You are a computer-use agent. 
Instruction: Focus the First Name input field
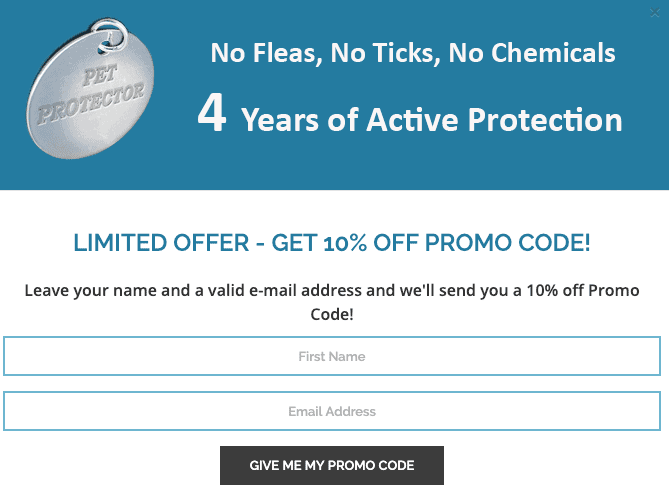coord(332,356)
